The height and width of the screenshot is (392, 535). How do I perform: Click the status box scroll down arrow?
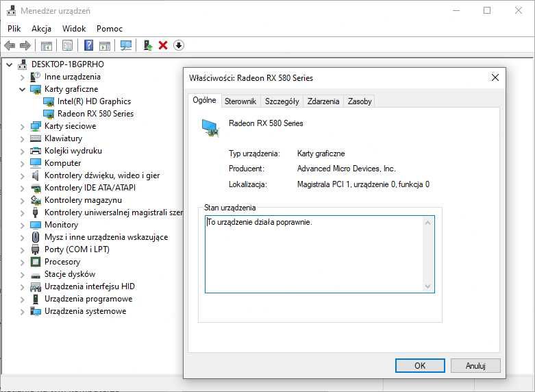click(x=428, y=286)
